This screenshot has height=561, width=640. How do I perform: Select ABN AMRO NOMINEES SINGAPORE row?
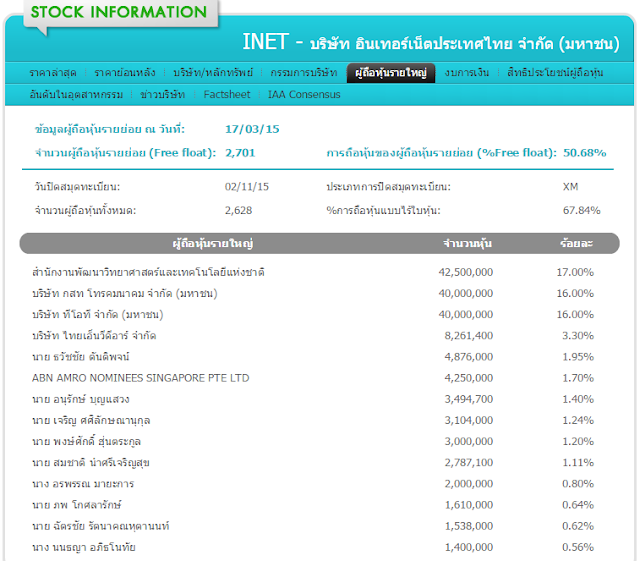[313, 378]
